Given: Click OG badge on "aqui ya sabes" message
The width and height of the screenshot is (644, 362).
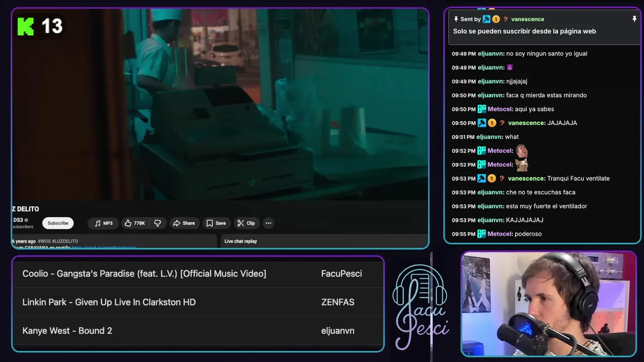Looking at the screenshot, I should coord(481,109).
